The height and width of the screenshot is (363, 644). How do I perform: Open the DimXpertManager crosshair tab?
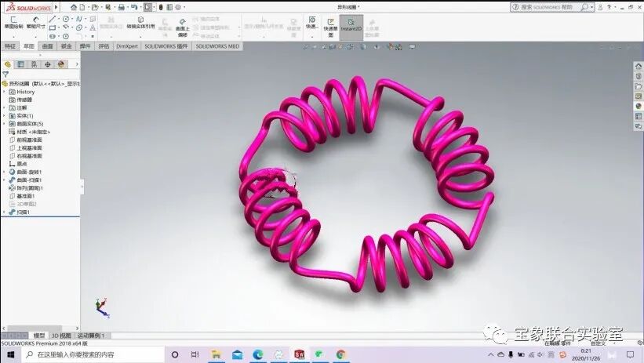[48, 64]
